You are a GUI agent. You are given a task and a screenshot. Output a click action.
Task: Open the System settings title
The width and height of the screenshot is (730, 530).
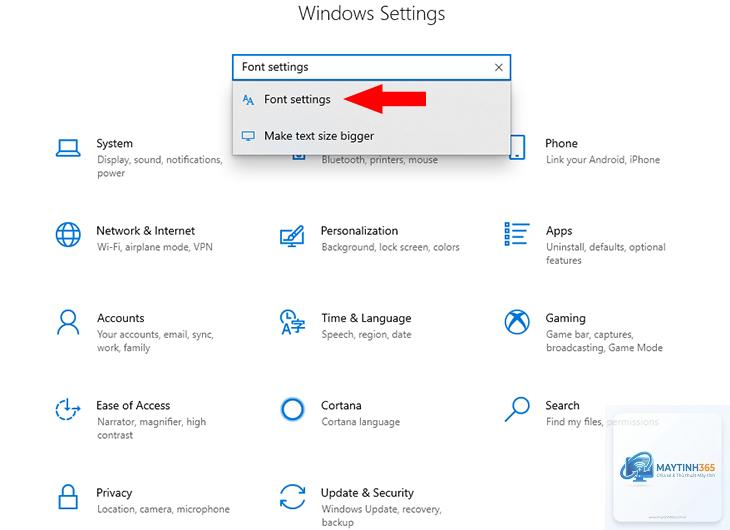pos(115,143)
